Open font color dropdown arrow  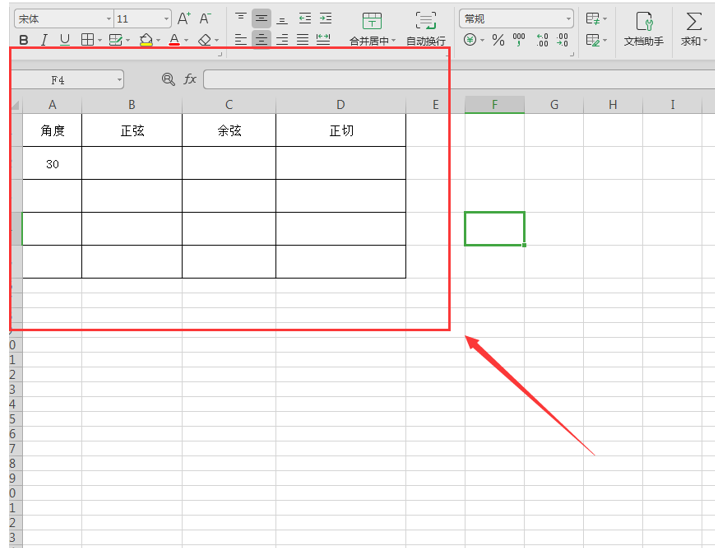(x=186, y=41)
